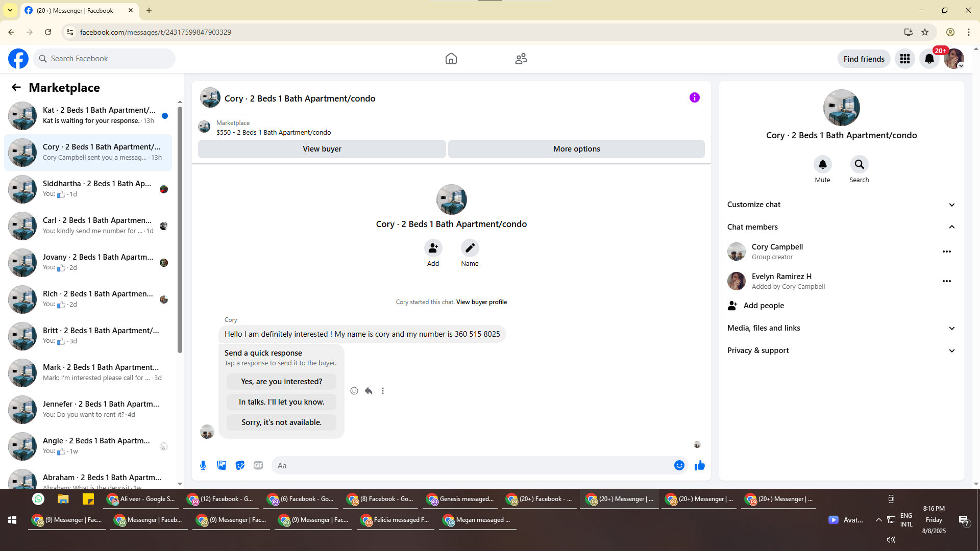Open Facebook notifications bell
Image resolution: width=980 pixels, height=551 pixels.
(929, 59)
